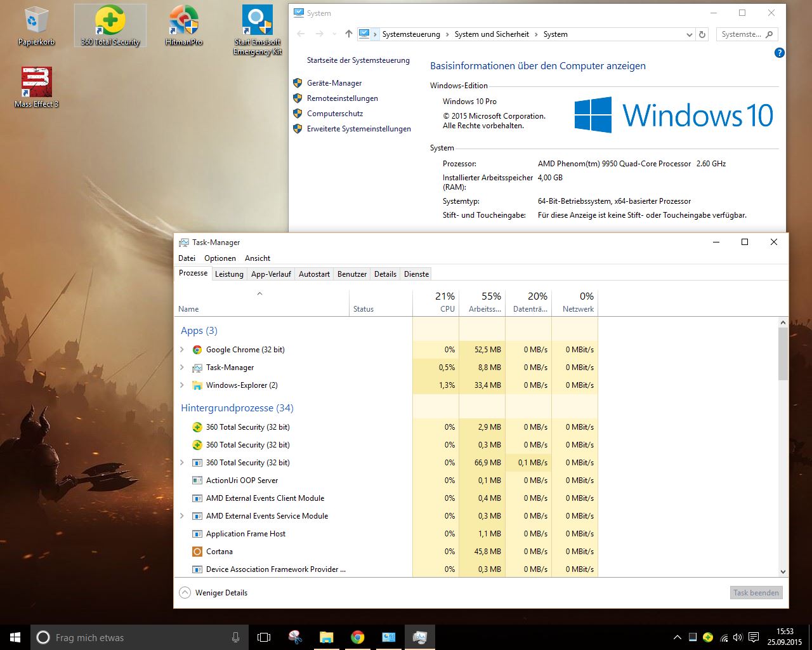
Task: Open the Optionen menu
Action: coord(219,258)
